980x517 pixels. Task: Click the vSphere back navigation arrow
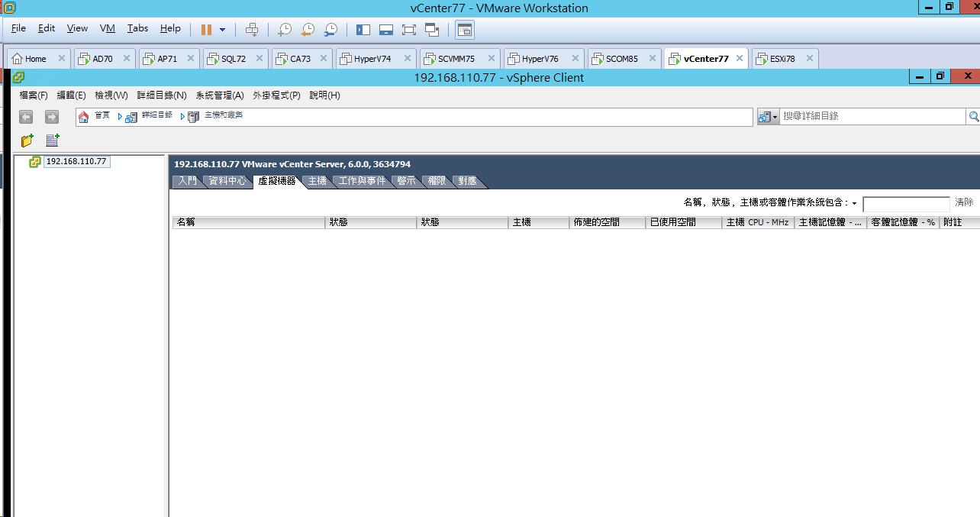coord(26,117)
